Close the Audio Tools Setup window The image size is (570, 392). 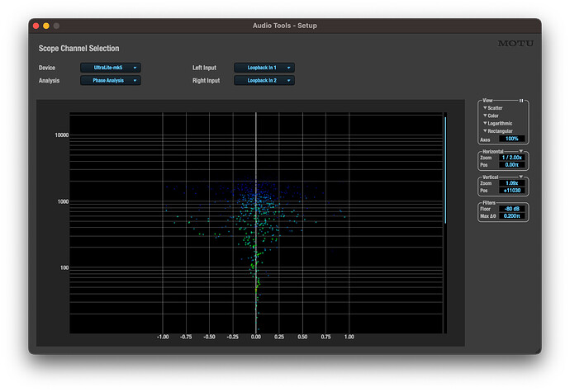pos(36,26)
